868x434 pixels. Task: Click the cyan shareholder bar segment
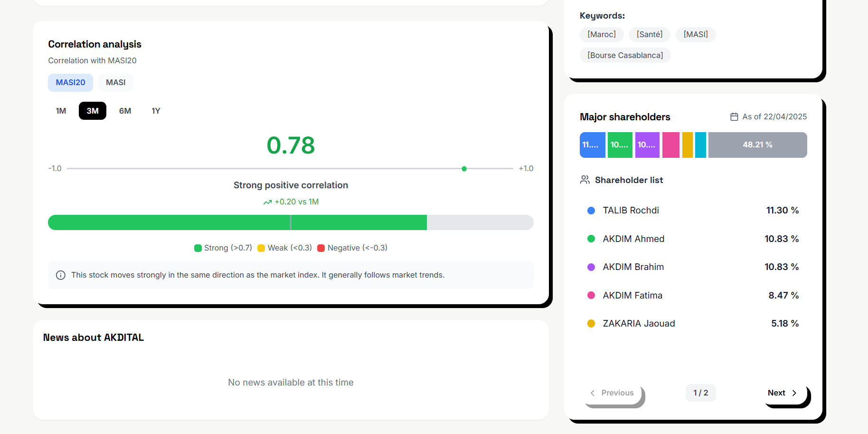[x=700, y=145]
